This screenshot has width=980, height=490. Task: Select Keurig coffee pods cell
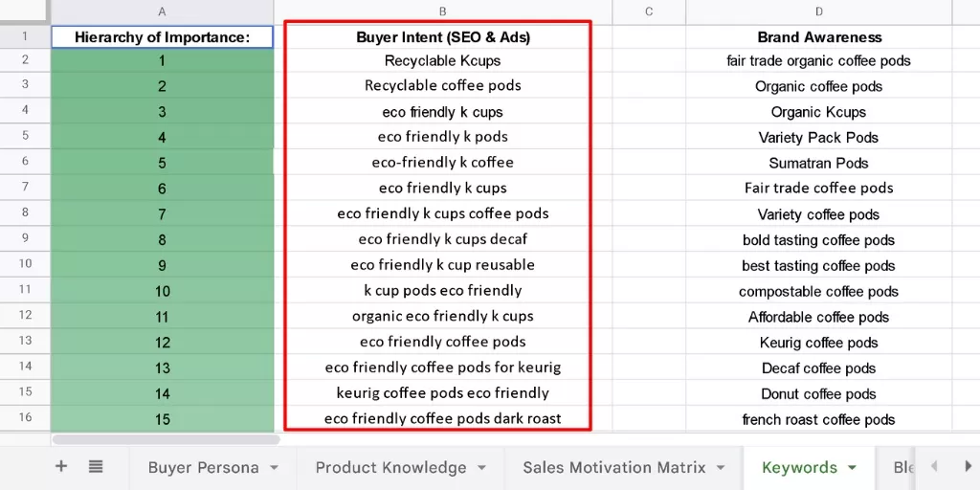tap(819, 343)
